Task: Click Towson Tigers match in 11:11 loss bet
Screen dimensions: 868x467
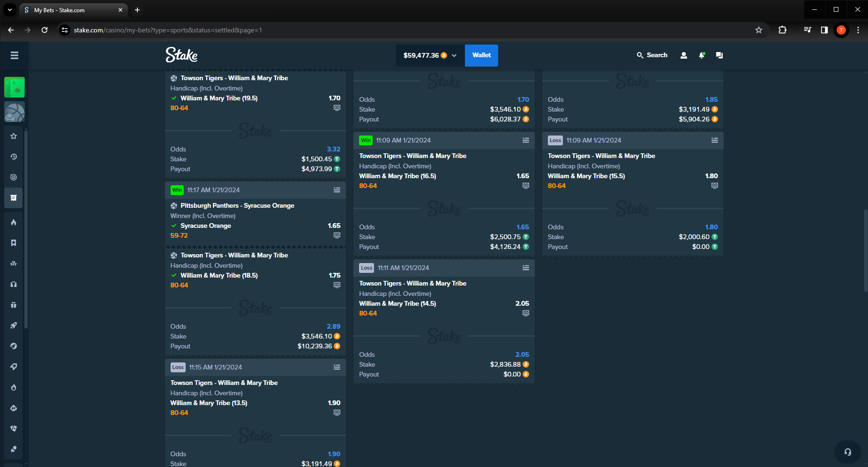Action: pyautogui.click(x=412, y=283)
